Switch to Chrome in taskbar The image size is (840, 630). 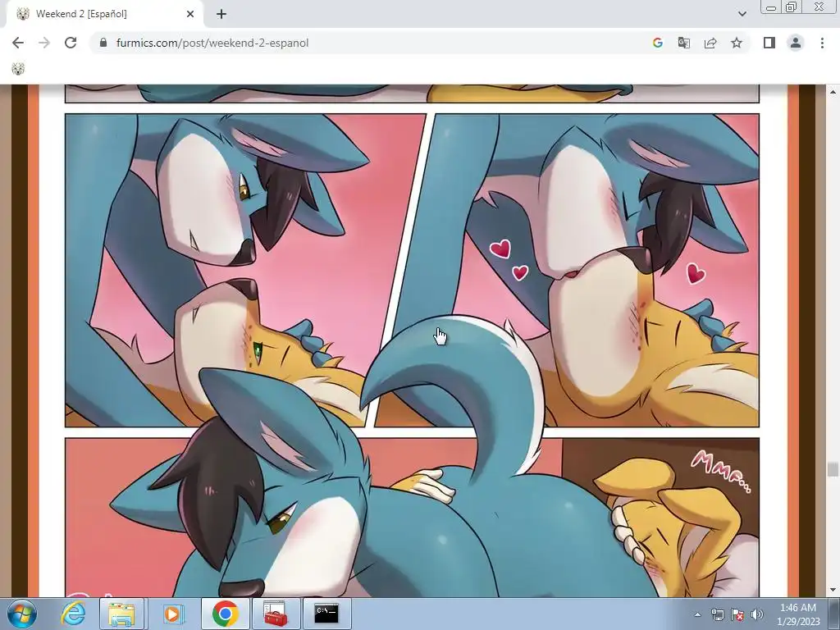coord(225,614)
